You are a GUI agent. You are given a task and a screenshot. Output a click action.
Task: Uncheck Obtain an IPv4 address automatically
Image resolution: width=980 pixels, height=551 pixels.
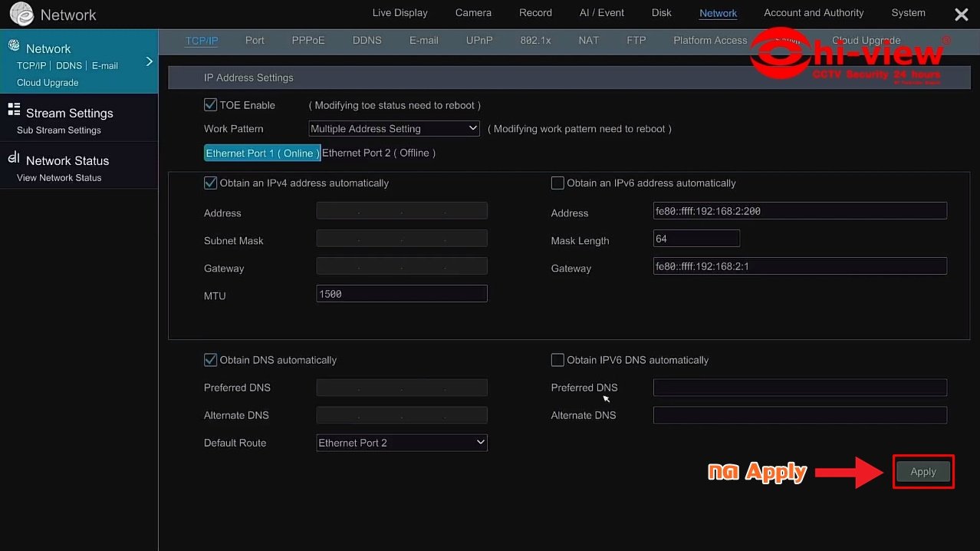[x=210, y=183]
